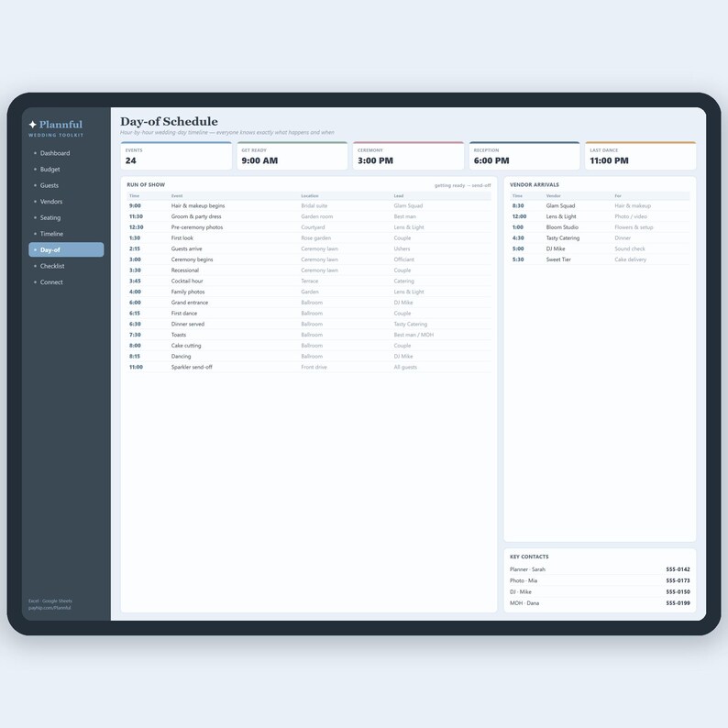Screen dimensions: 728x728
Task: Select the 'Dinner served' row
Action: point(309,324)
